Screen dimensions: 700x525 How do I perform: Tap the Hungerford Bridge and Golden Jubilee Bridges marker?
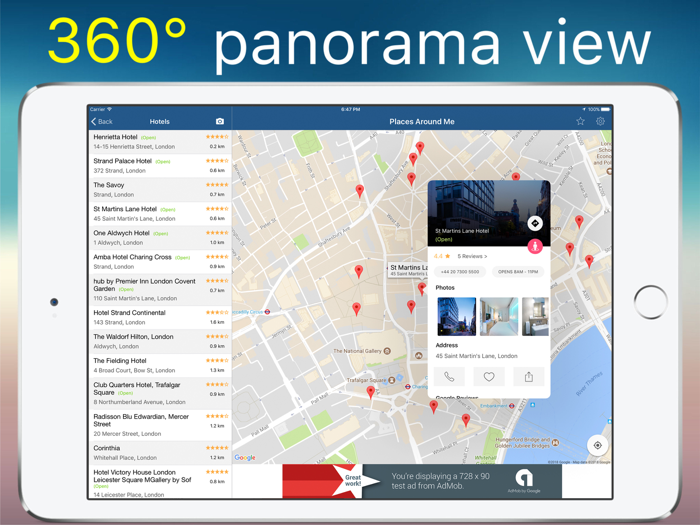tap(555, 442)
